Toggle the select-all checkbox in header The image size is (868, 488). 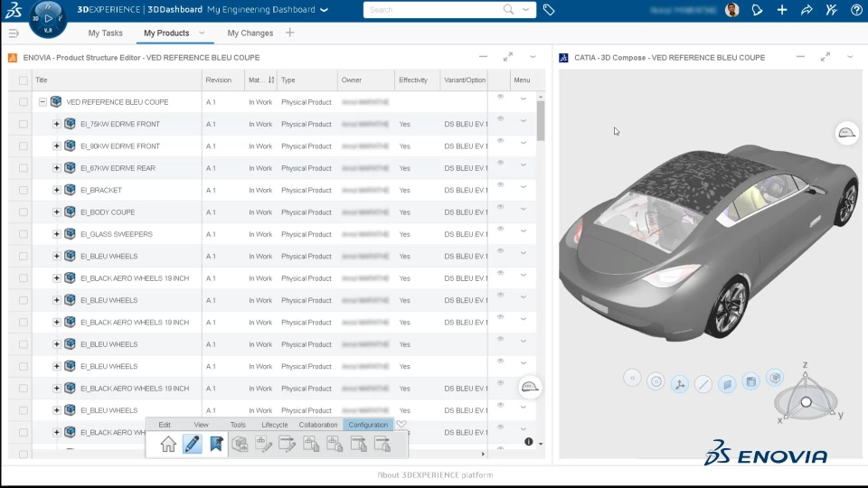pos(24,80)
